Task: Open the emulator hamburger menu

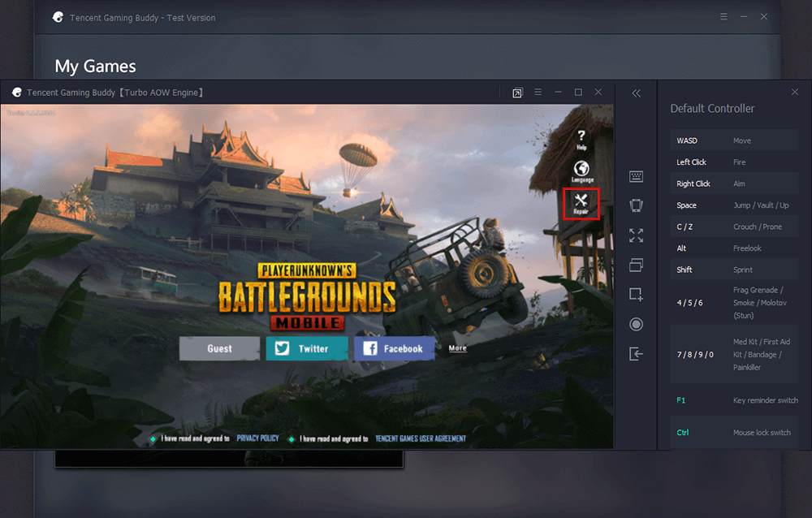Action: pos(538,92)
